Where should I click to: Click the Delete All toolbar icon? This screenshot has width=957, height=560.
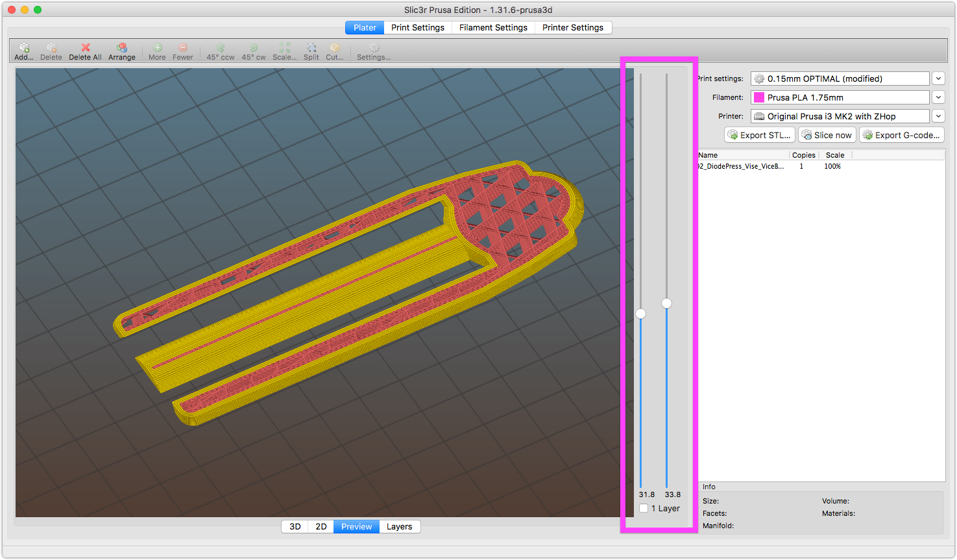coord(85,48)
